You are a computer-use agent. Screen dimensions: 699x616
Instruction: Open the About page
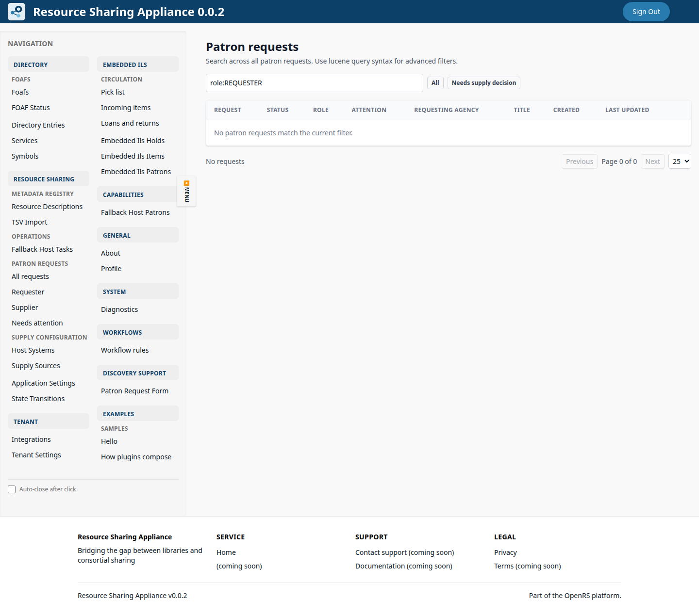tap(111, 253)
